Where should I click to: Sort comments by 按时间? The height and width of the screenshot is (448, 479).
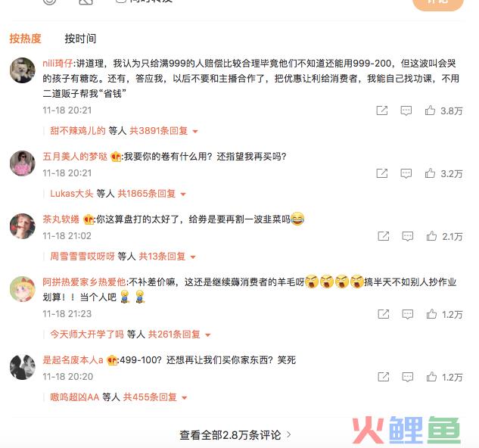click(80, 39)
